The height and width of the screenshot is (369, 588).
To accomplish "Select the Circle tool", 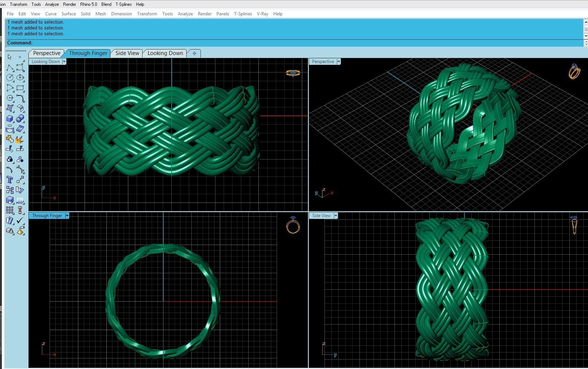I will click(x=10, y=78).
